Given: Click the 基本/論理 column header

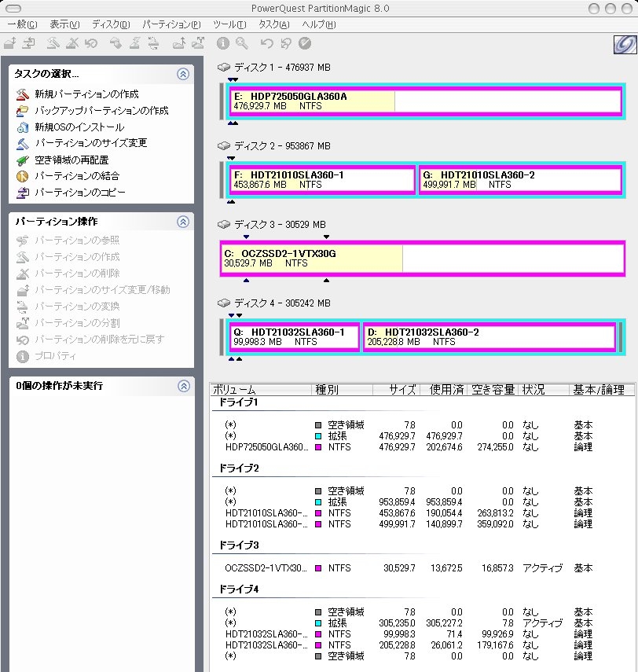Looking at the screenshot, I should (x=602, y=390).
